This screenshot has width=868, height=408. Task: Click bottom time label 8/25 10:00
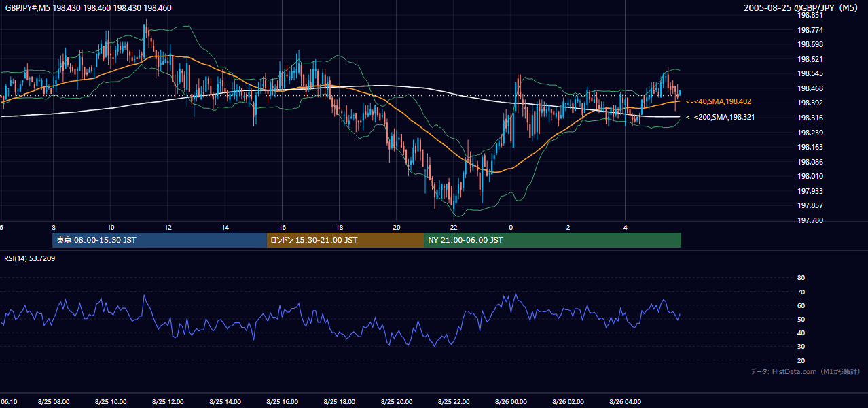(x=111, y=402)
